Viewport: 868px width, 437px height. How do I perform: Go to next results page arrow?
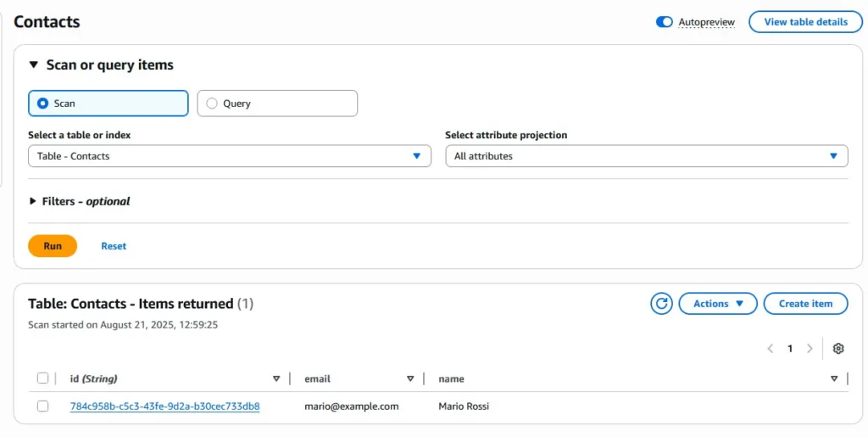(x=810, y=349)
